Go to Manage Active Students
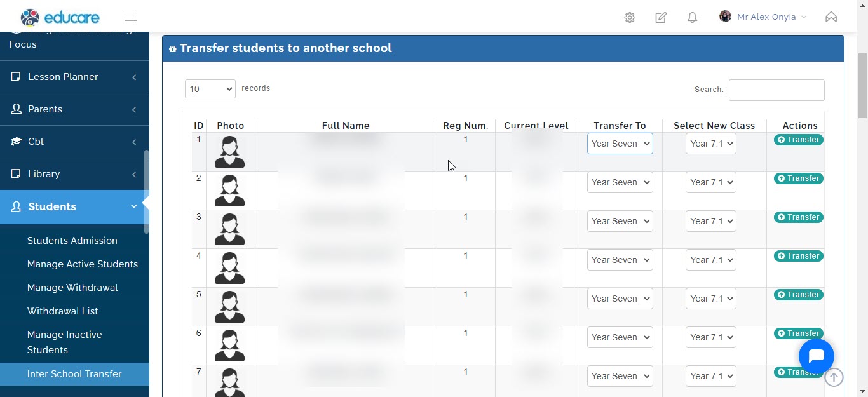Screen dimensions: 868x397 (x=83, y=264)
